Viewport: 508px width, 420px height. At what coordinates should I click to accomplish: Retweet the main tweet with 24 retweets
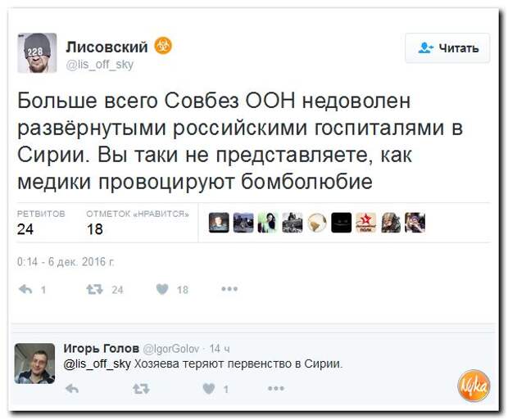[x=94, y=289]
